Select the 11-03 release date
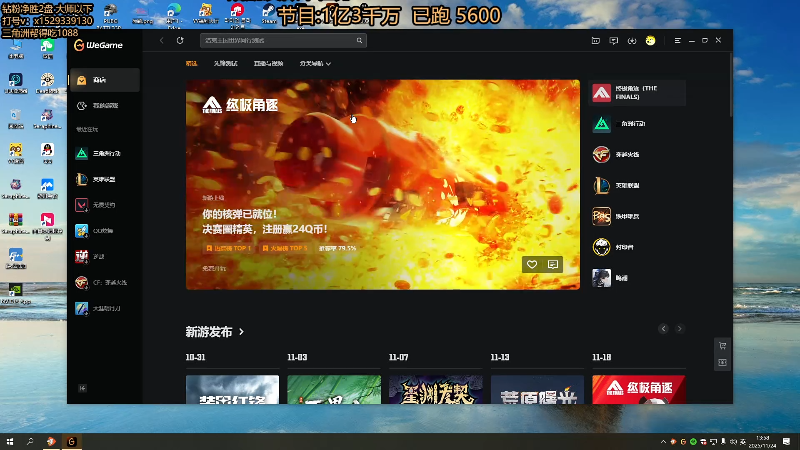 click(x=297, y=357)
